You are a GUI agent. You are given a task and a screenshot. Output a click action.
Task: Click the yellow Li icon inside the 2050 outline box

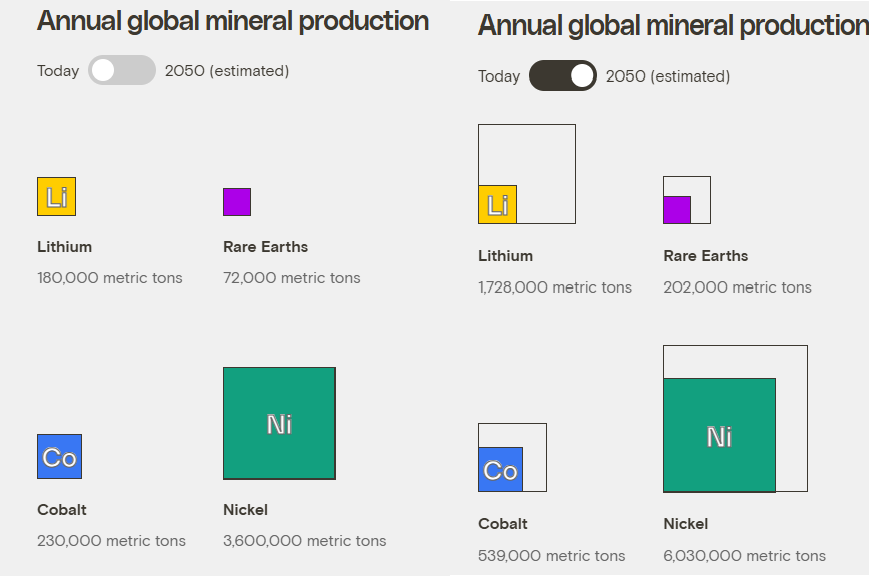pos(497,204)
